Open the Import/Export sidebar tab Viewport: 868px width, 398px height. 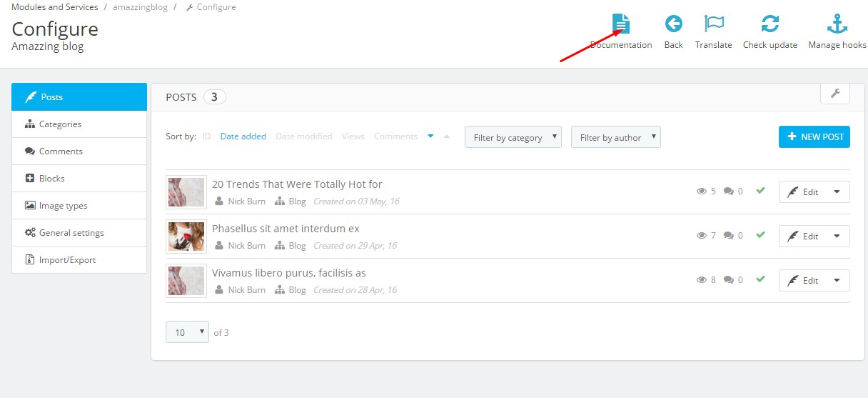79,259
